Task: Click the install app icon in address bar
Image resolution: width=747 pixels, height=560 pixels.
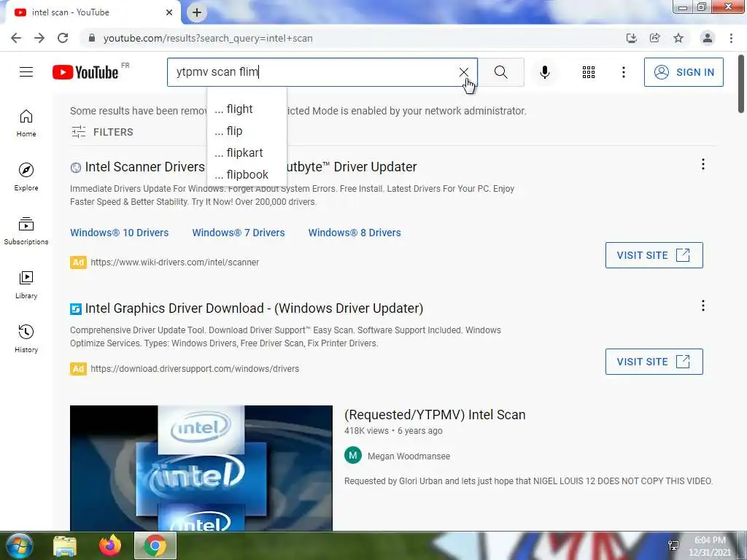Action: [x=631, y=38]
